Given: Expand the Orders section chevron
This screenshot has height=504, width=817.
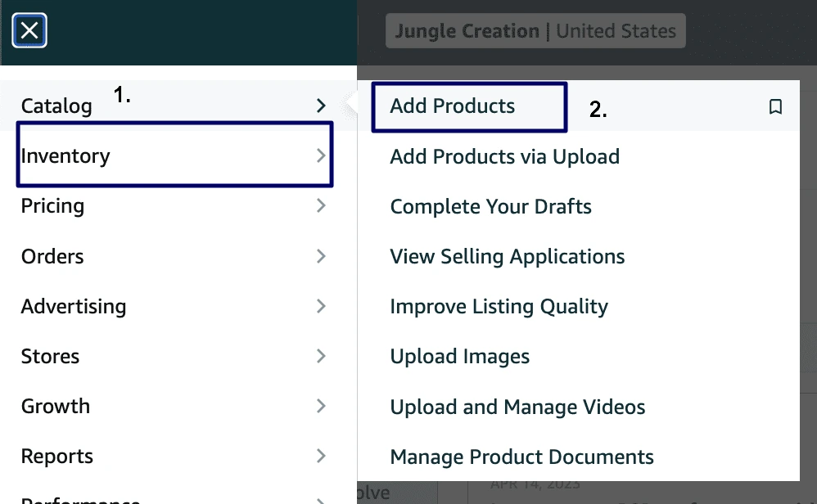Looking at the screenshot, I should point(321,256).
